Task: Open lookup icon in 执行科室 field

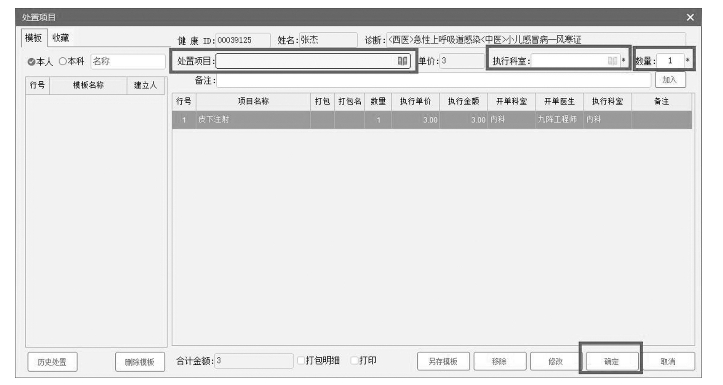Action: pyautogui.click(x=612, y=61)
